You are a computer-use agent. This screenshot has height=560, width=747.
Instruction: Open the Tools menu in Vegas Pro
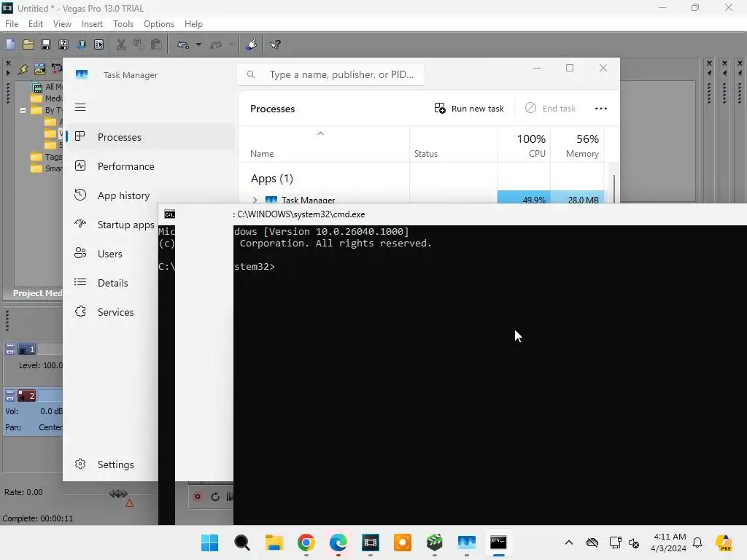tap(123, 24)
